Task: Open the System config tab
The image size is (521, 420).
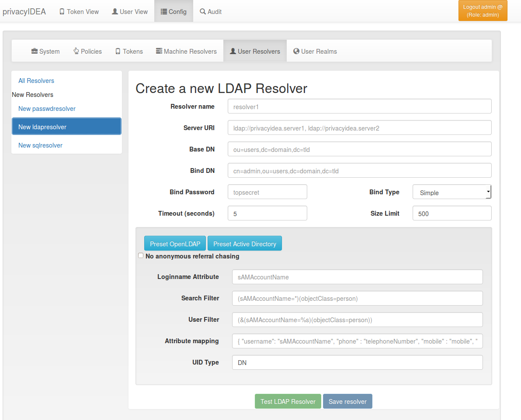Action: (45, 51)
